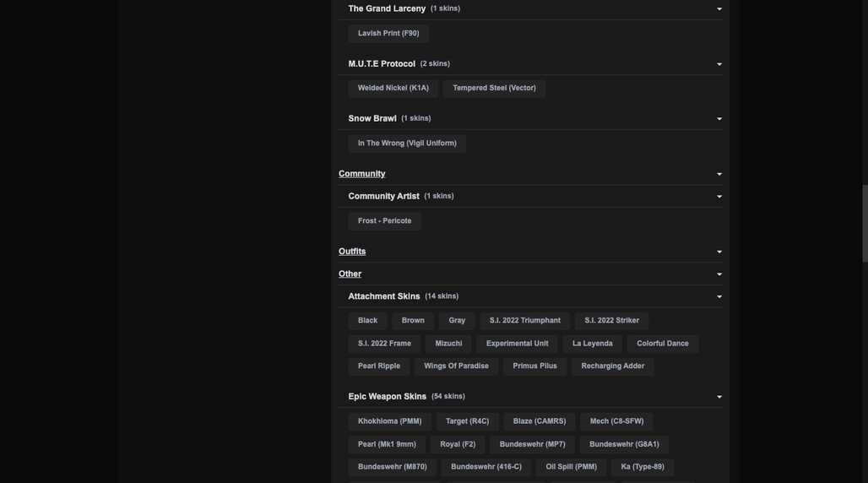Select the Frost - Pericote skin
This screenshot has width=868, height=483.
pyautogui.click(x=385, y=221)
